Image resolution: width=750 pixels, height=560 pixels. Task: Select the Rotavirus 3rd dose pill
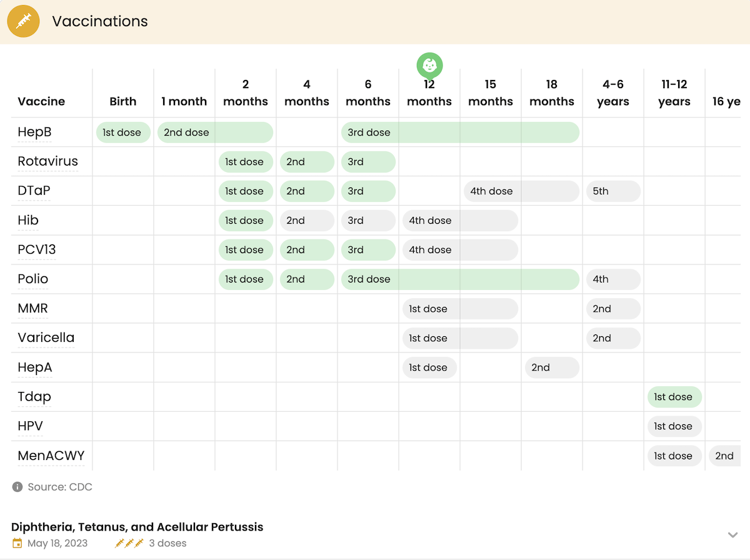[x=368, y=162]
